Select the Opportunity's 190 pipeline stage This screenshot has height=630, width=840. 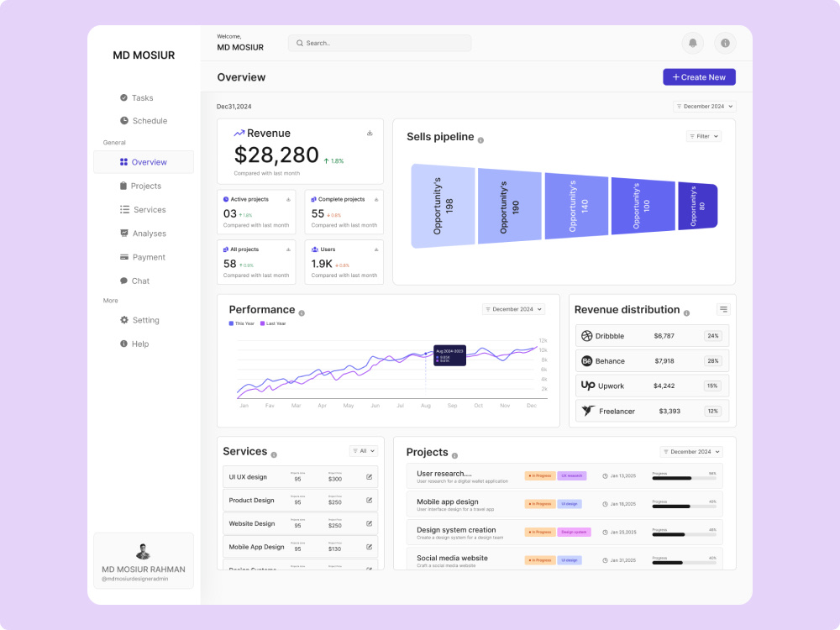pyautogui.click(x=510, y=207)
